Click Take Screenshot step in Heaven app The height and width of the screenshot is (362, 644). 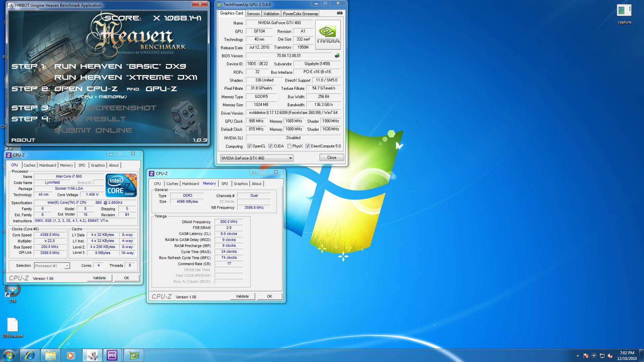coord(105,108)
